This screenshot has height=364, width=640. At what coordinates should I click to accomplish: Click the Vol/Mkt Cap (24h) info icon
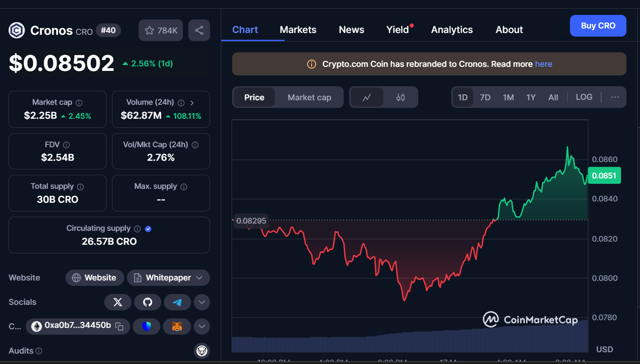click(195, 145)
